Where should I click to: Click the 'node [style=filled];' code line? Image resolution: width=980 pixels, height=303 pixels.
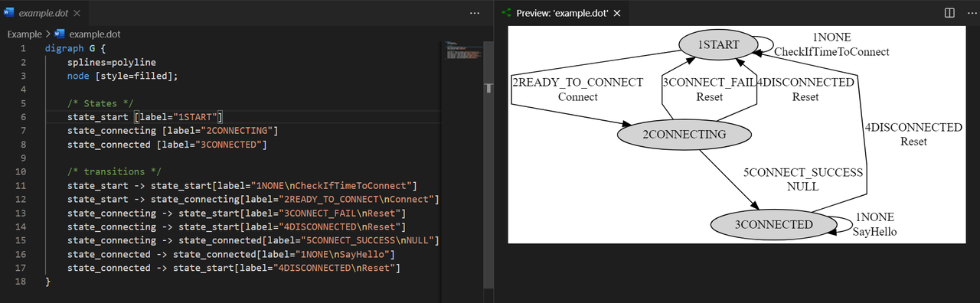click(x=122, y=76)
